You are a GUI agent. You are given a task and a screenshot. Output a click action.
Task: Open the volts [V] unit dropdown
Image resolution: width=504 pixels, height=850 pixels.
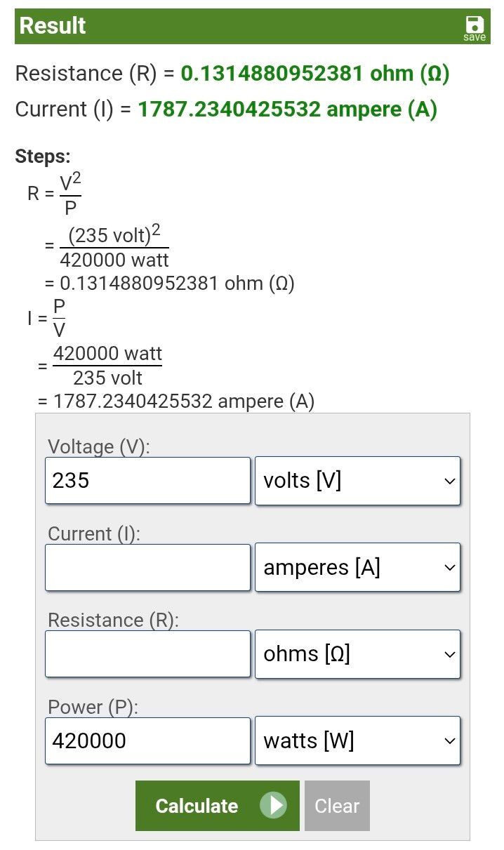[357, 481]
